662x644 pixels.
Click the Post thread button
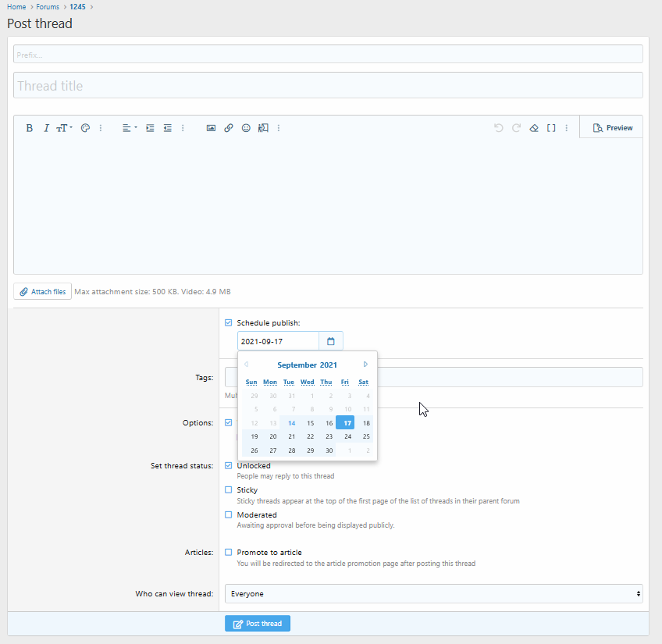click(x=258, y=624)
